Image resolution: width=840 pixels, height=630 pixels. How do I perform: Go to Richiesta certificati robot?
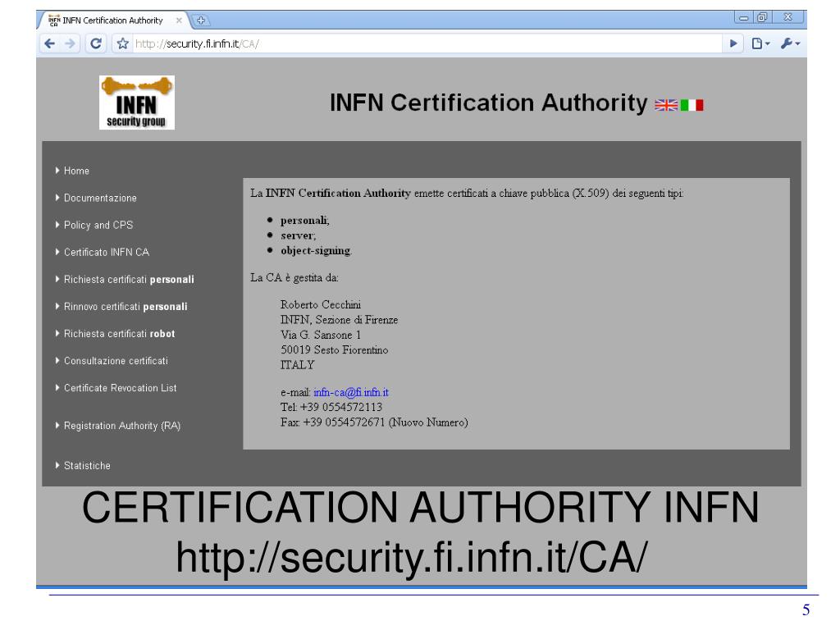(x=120, y=333)
